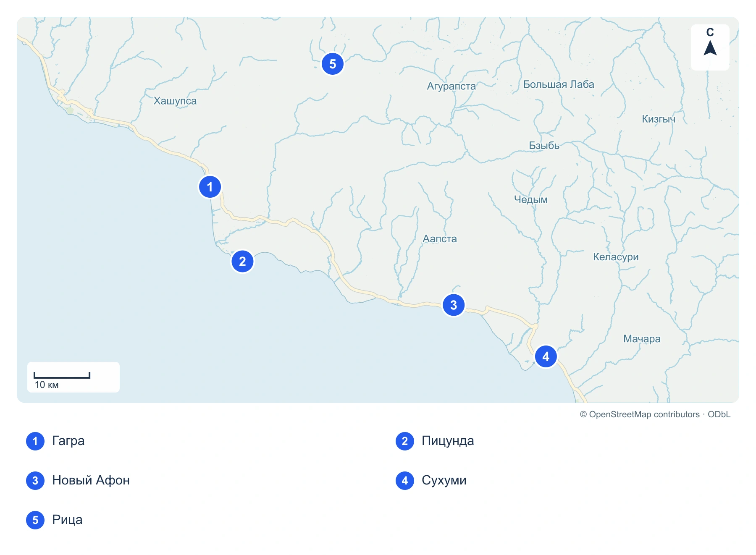Image resolution: width=756 pixels, height=555 pixels.
Task: Click map marker 3 at Новый Афон
Action: pyautogui.click(x=454, y=305)
